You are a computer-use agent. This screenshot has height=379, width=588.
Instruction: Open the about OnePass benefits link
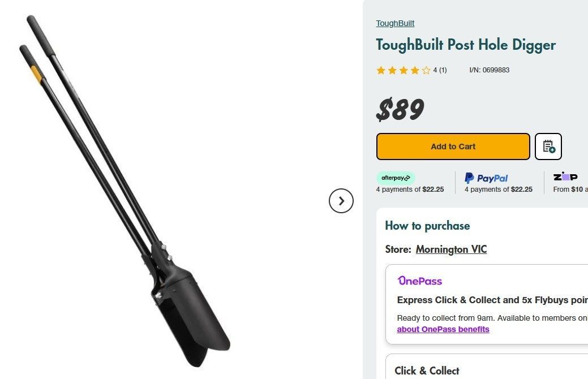443,329
